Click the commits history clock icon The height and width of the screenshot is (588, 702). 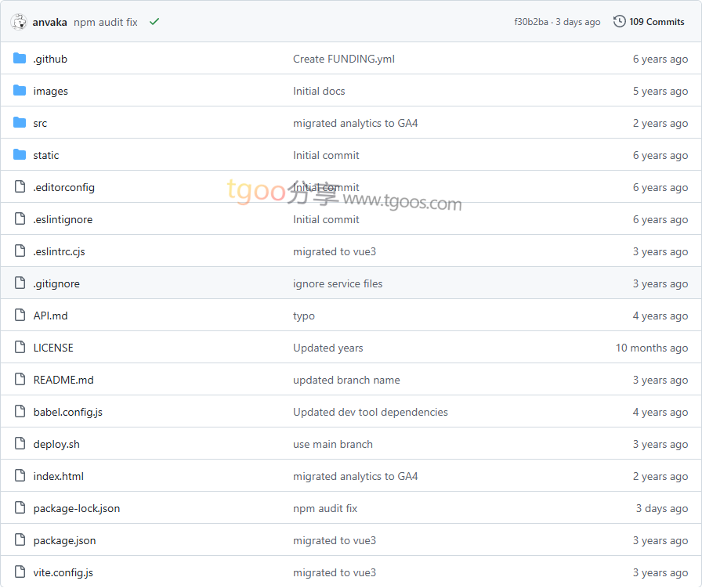click(619, 22)
